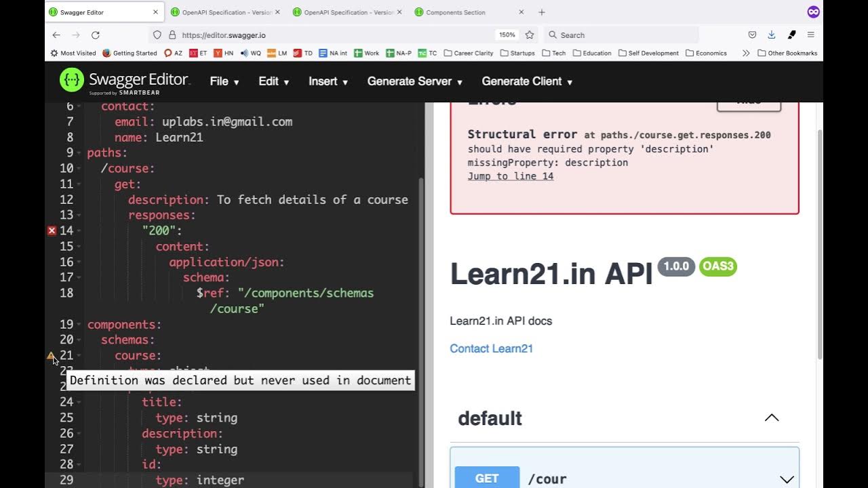Bookmark this page with the star

pos(530,35)
